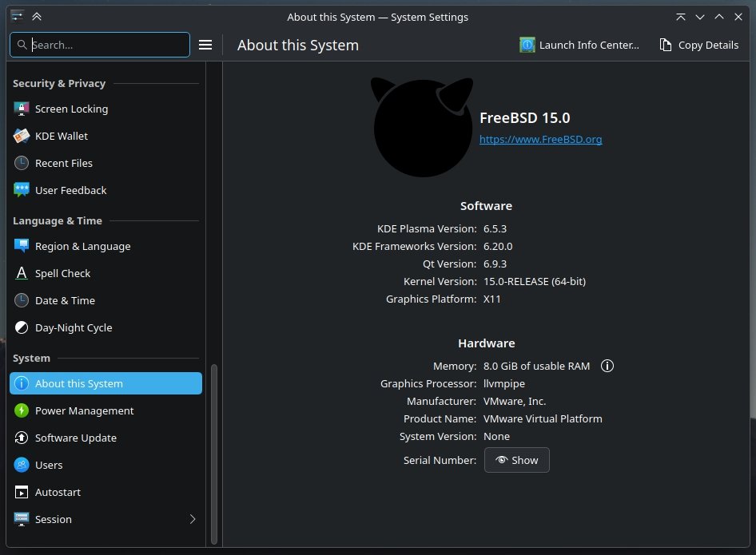Show the hidden serial number
756x555 pixels.
516,460
